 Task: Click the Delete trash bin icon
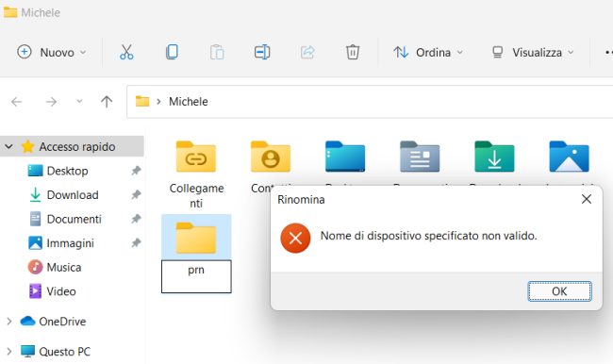(353, 52)
